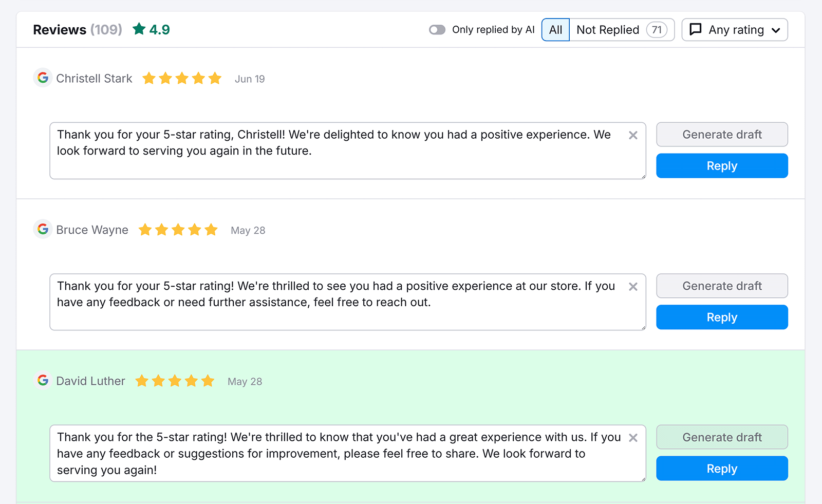Click Reply on David Luther's review
Image resolution: width=822 pixels, height=504 pixels.
click(722, 468)
